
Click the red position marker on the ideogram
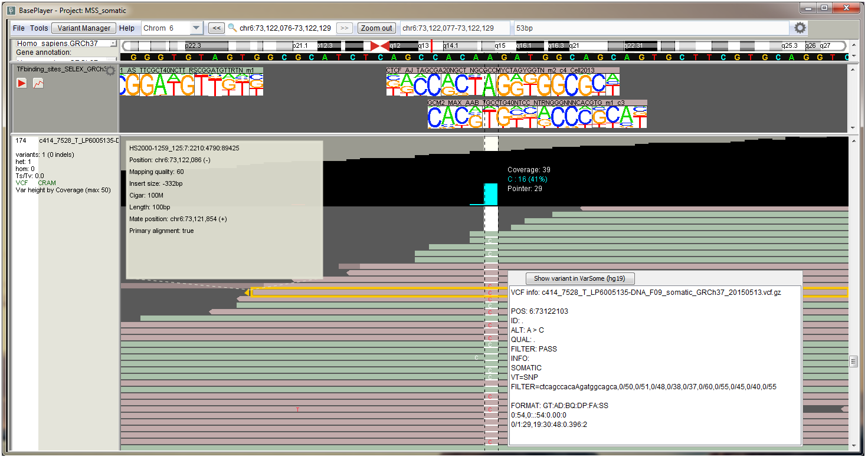click(x=431, y=45)
